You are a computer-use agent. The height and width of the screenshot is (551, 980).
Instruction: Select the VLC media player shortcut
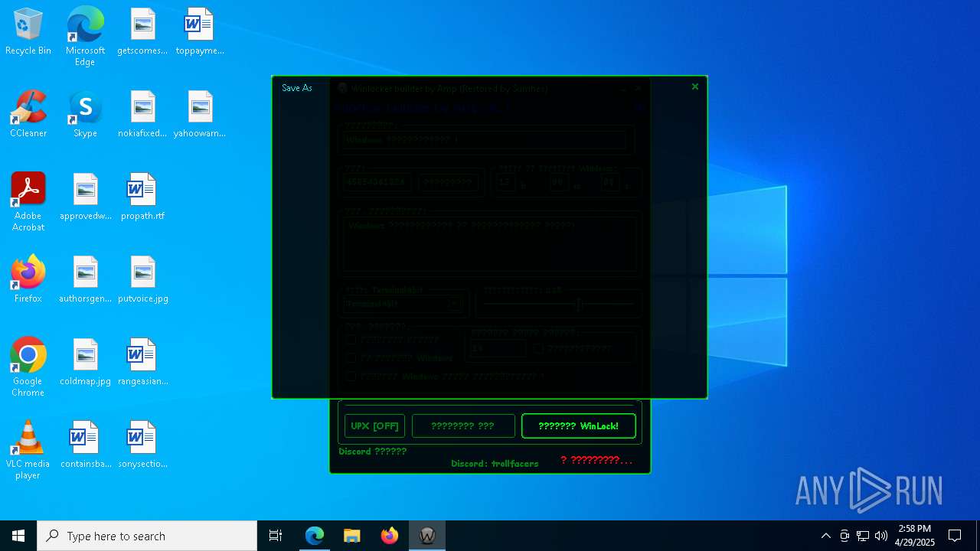pyautogui.click(x=28, y=450)
